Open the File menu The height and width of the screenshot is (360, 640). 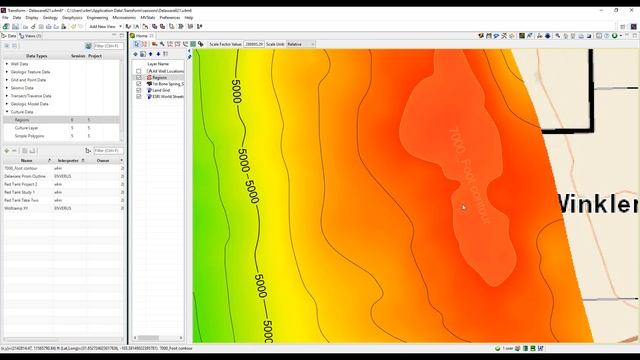tap(5, 18)
